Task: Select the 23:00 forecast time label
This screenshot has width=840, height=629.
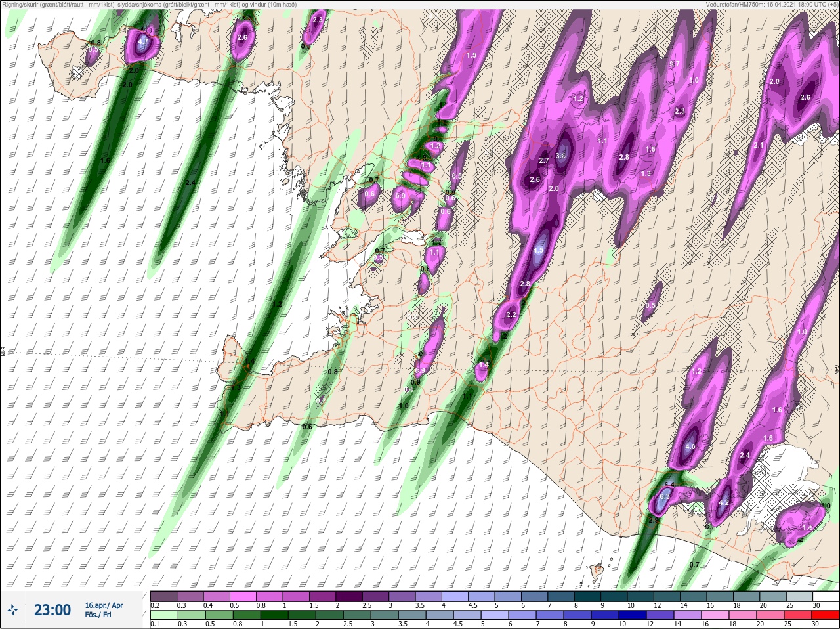Action: [52, 610]
